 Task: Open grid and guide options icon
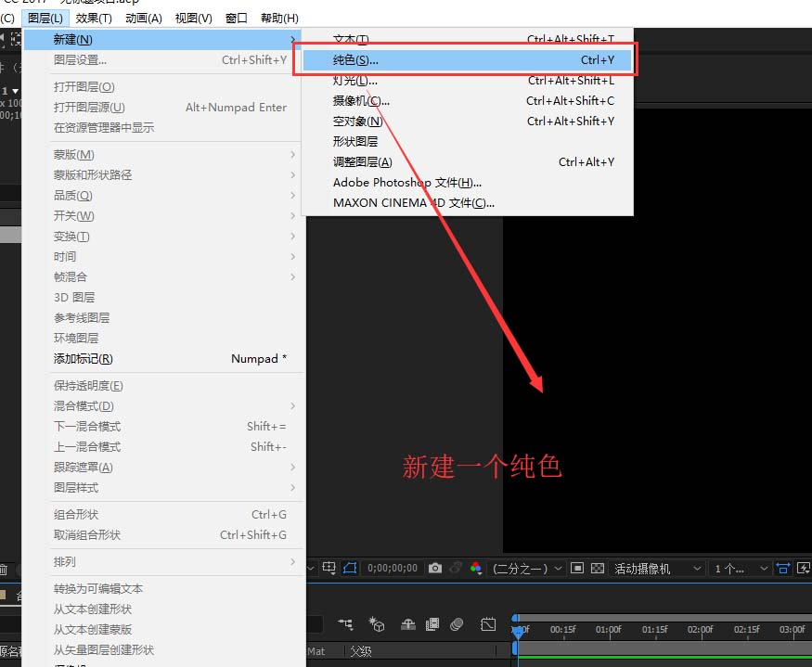tap(329, 568)
